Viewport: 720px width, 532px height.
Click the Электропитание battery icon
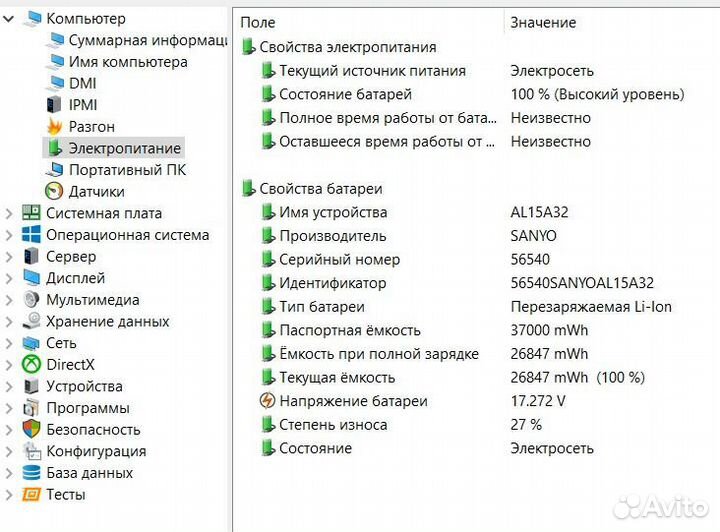pyautogui.click(x=55, y=148)
